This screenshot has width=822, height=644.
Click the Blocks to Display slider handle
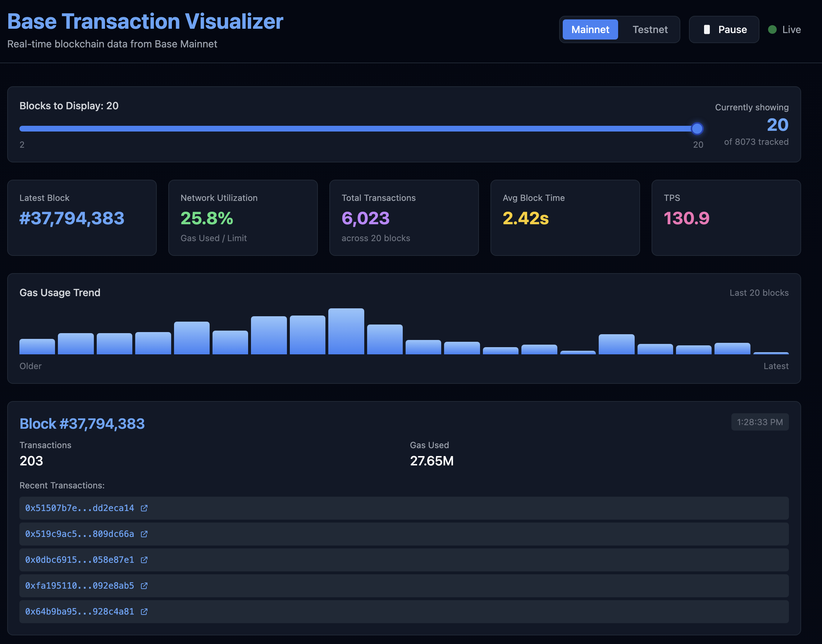(x=697, y=129)
